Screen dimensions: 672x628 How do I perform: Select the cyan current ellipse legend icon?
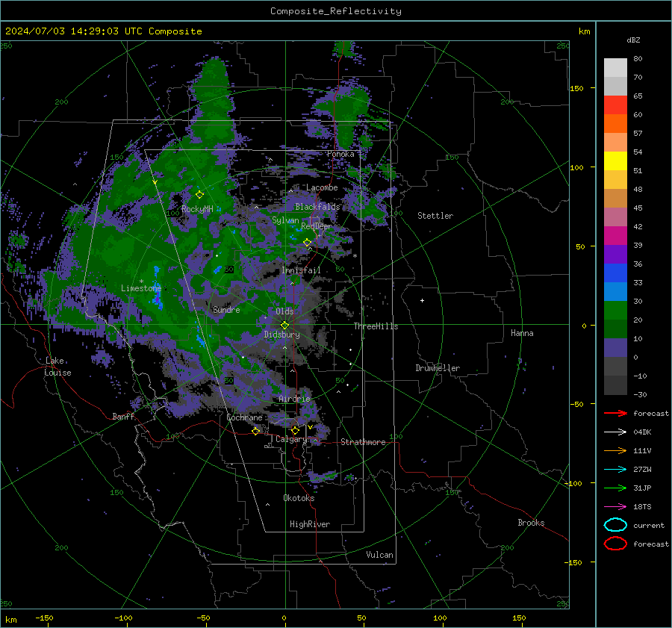pos(615,525)
